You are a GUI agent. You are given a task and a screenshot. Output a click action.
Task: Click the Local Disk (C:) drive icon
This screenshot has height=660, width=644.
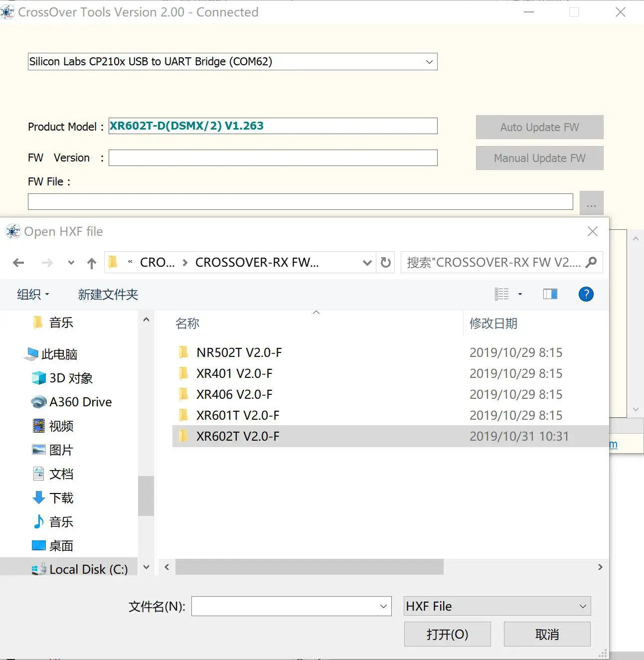click(x=39, y=569)
